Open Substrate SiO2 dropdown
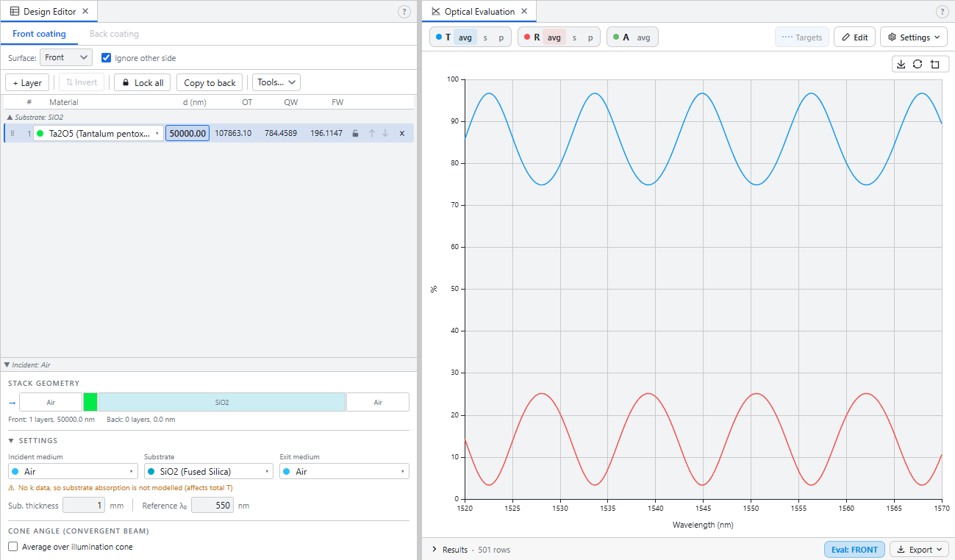 [x=208, y=471]
